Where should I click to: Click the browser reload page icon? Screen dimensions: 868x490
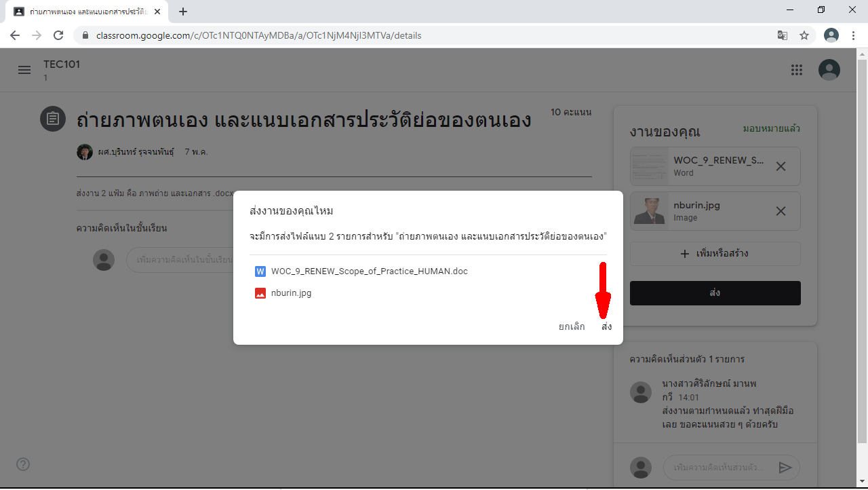tap(58, 35)
